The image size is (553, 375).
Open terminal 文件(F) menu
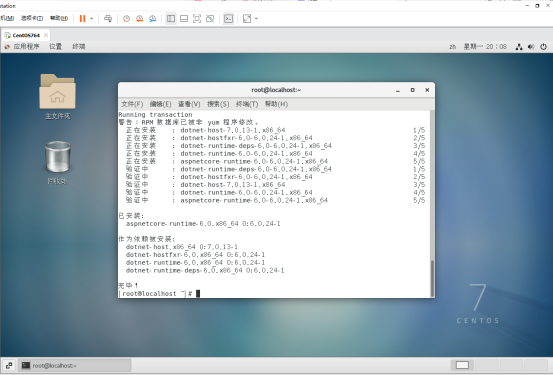132,104
